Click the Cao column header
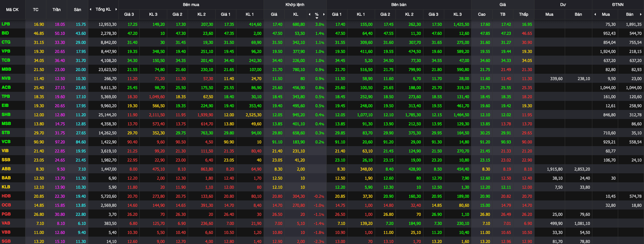Image resolution: width=644 pixels, height=244 pixels. pyautogui.click(x=481, y=14)
